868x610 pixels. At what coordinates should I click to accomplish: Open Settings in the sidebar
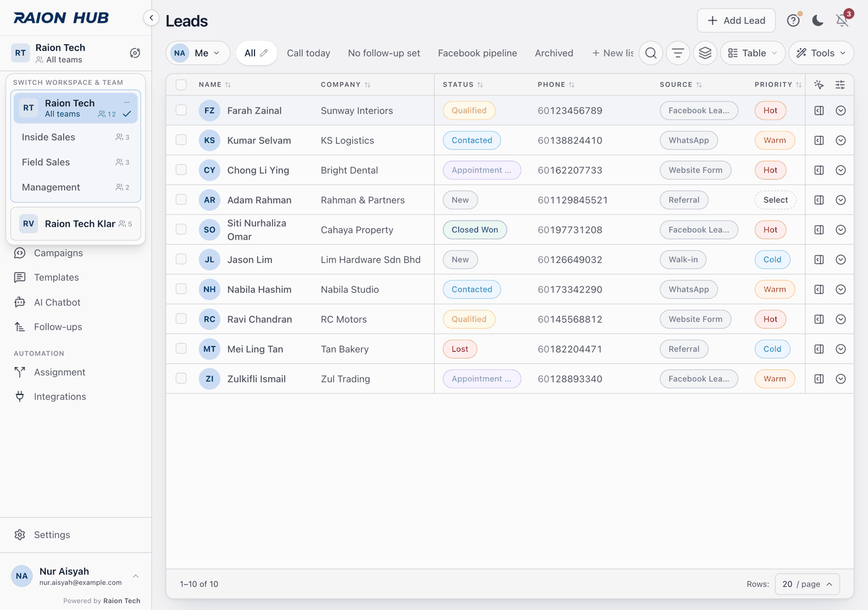point(75,535)
